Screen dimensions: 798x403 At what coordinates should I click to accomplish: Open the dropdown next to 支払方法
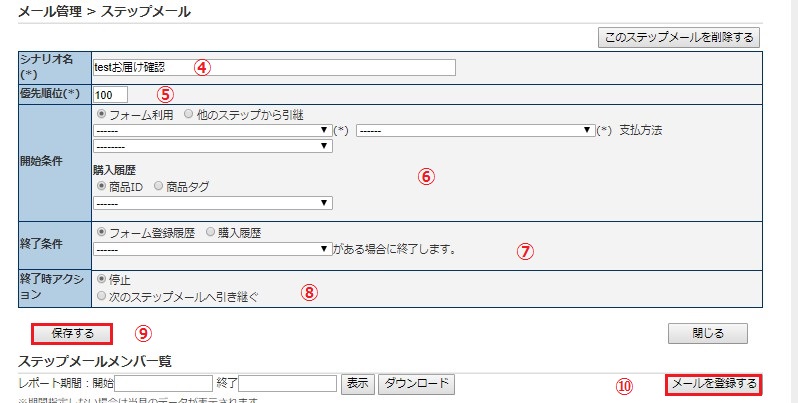[476, 131]
